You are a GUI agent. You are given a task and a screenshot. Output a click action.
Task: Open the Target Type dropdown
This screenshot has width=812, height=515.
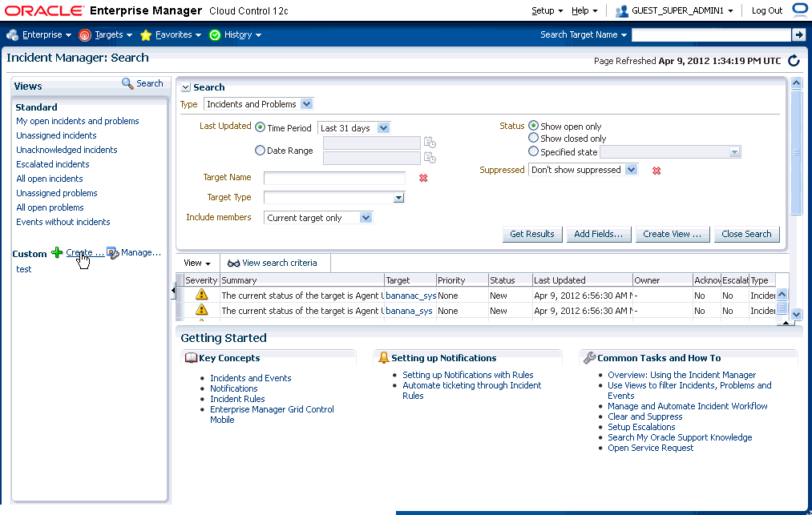[x=398, y=198]
